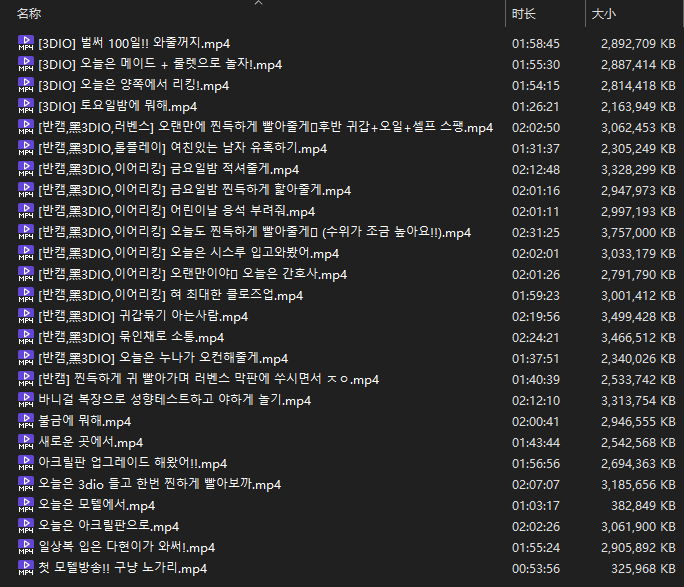This screenshot has width=684, height=587.
Task: Click MP4 icon of the 02:24:21 file
Action: (x=26, y=337)
